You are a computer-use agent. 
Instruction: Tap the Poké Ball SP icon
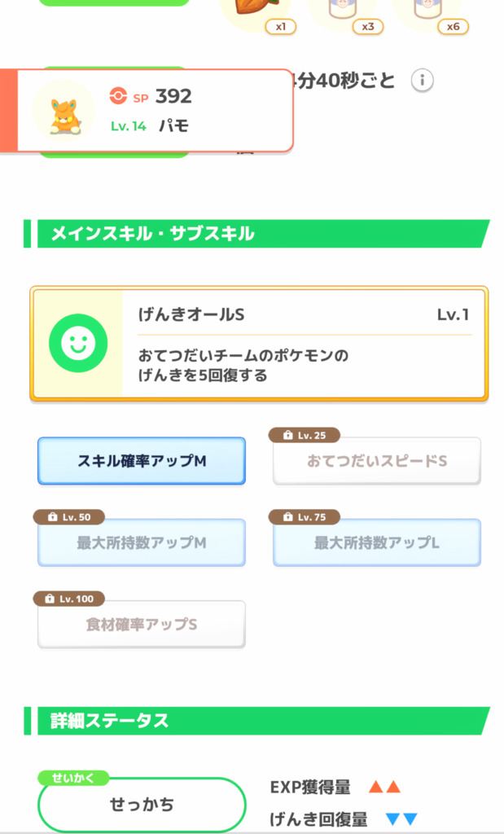coord(118,96)
